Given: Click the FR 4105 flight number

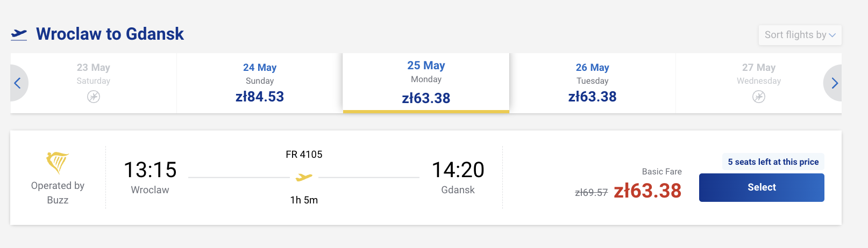Looking at the screenshot, I should click(304, 155).
